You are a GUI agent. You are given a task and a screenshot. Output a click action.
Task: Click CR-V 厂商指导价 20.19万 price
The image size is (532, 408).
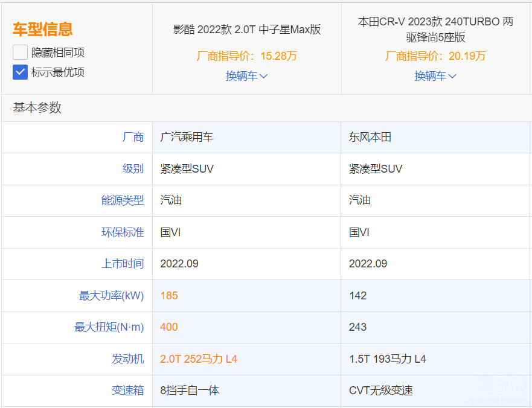point(435,56)
